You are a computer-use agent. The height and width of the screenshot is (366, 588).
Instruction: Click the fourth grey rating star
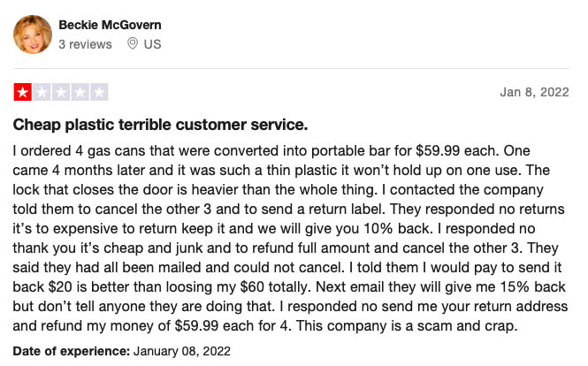click(x=80, y=92)
